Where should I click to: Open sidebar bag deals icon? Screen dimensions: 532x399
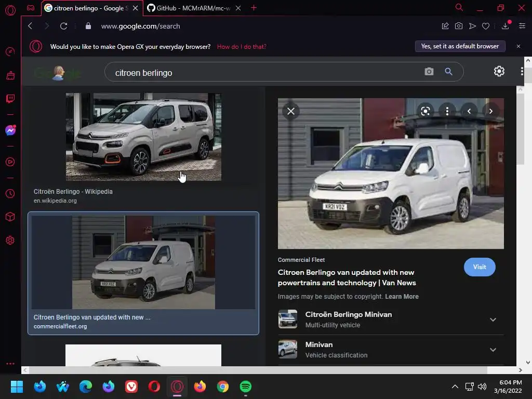click(10, 75)
